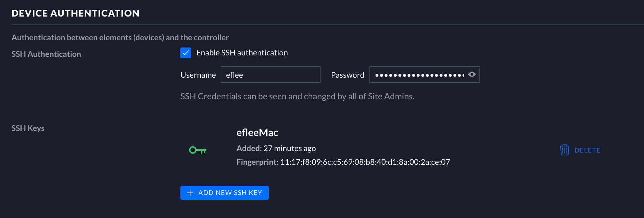Click the Password label
The height and width of the screenshot is (218, 644).
coord(348,75)
